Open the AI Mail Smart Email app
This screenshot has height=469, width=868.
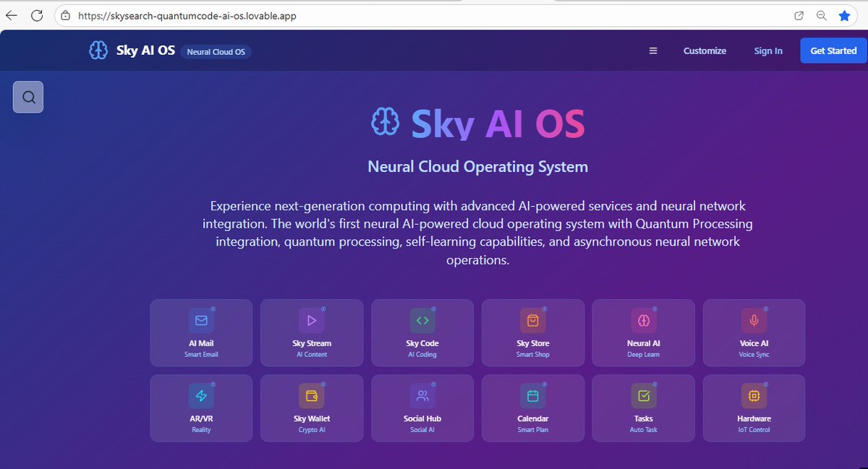[x=201, y=332]
